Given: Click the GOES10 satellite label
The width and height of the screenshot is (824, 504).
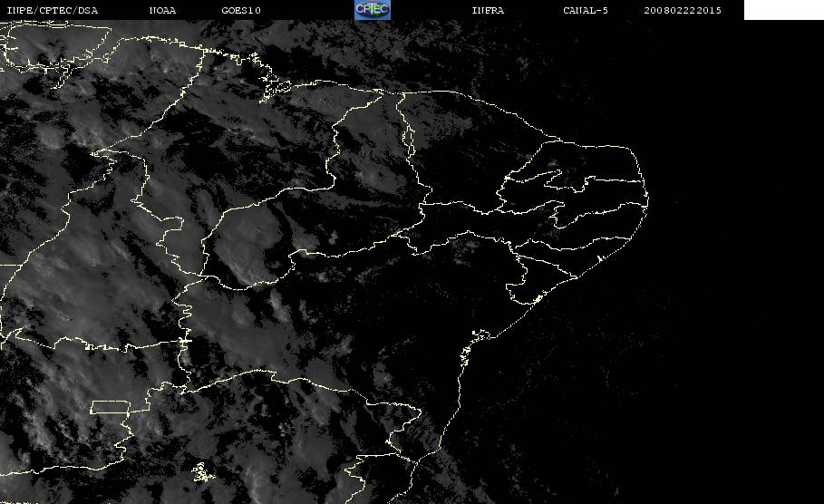Looking at the screenshot, I should coord(241,11).
